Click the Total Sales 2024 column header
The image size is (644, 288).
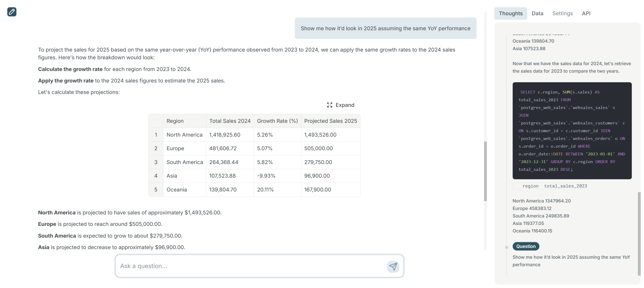[230, 121]
